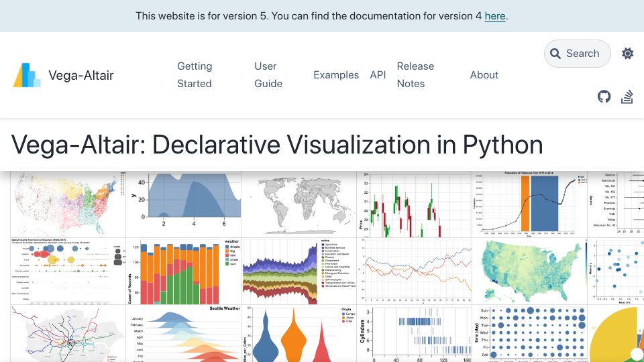The height and width of the screenshot is (362, 644).
Task: Open the Search box
Action: click(x=577, y=54)
